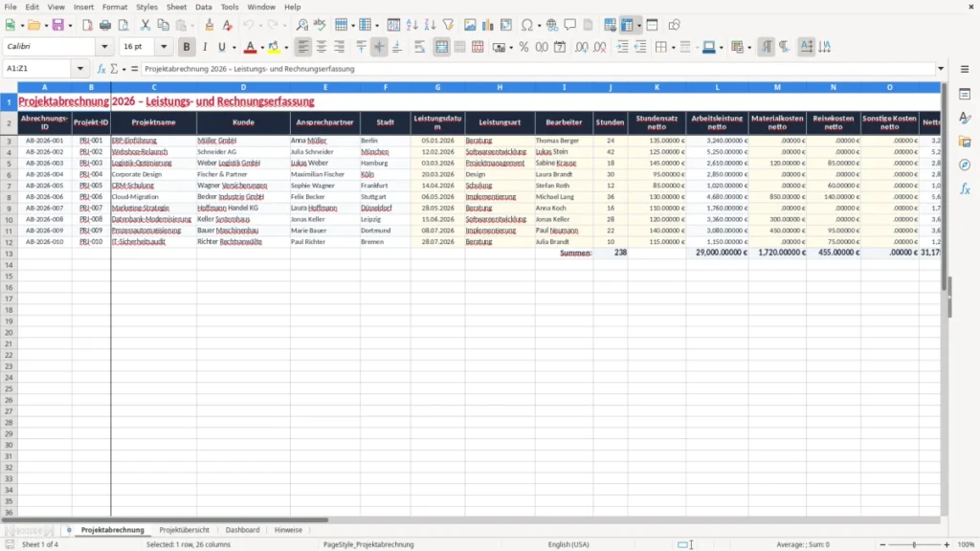Click the 100% zoom level
Image resolution: width=980 pixels, height=551 pixels.
click(x=967, y=544)
